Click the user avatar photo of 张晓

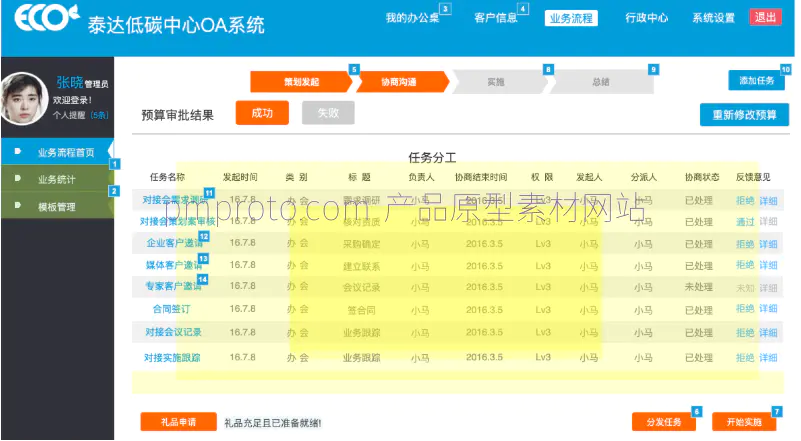point(26,100)
